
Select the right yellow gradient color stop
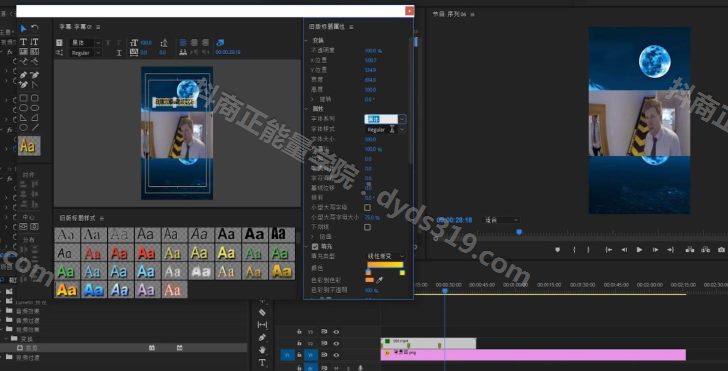point(402,273)
